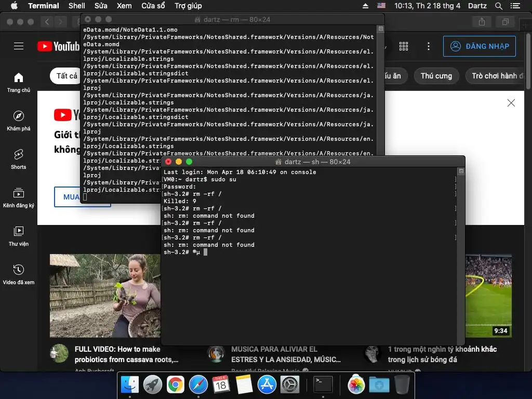
Task: Open the football video thumbnail showing 9:34
Action: point(488,296)
